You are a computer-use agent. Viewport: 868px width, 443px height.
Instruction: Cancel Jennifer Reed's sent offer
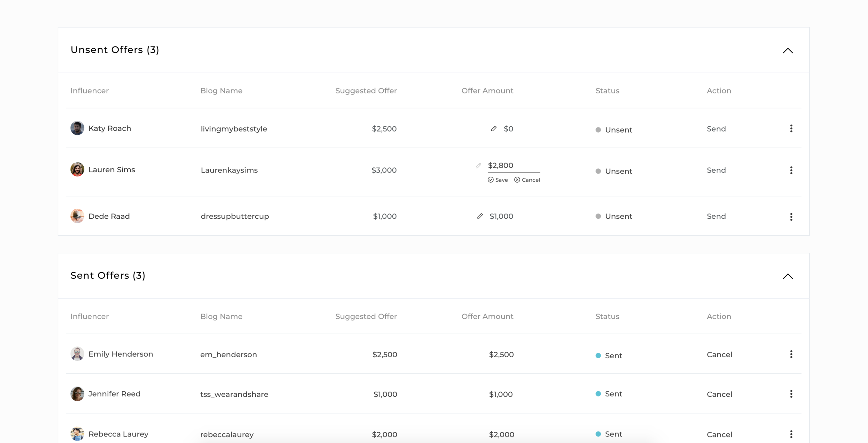click(x=719, y=394)
